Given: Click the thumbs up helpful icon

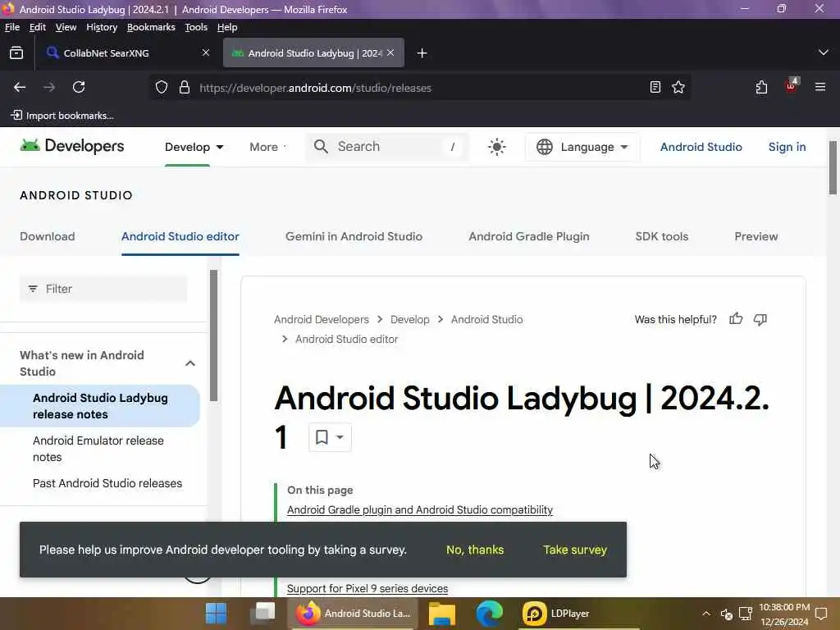Looking at the screenshot, I should [736, 319].
